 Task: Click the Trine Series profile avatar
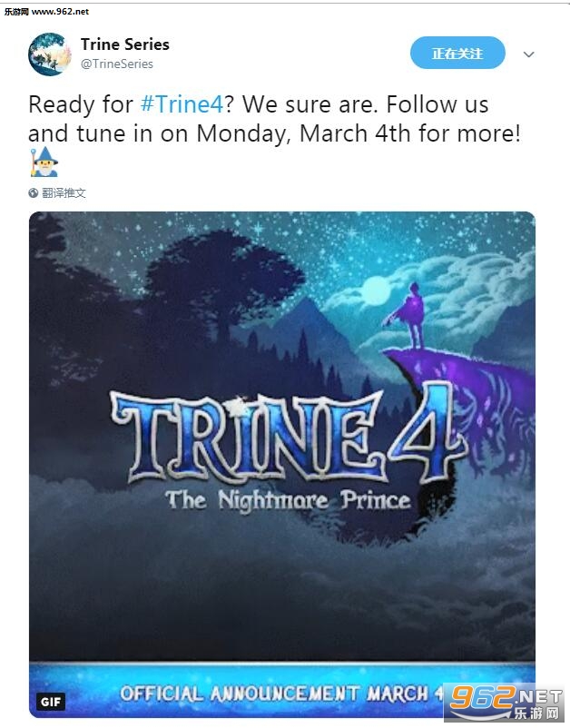(49, 54)
